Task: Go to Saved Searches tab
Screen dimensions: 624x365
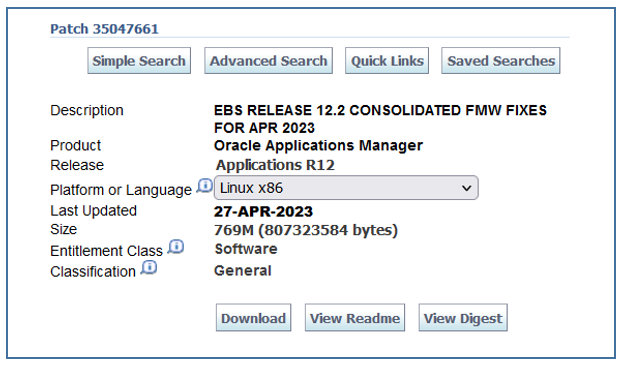Action: click(x=501, y=61)
